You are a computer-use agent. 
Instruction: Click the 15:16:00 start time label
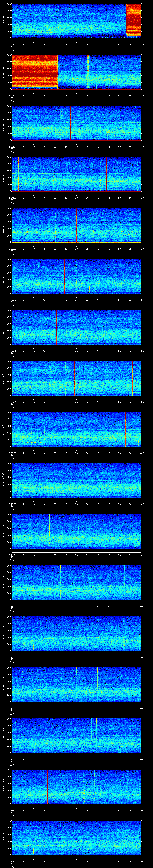click(x=12, y=810)
